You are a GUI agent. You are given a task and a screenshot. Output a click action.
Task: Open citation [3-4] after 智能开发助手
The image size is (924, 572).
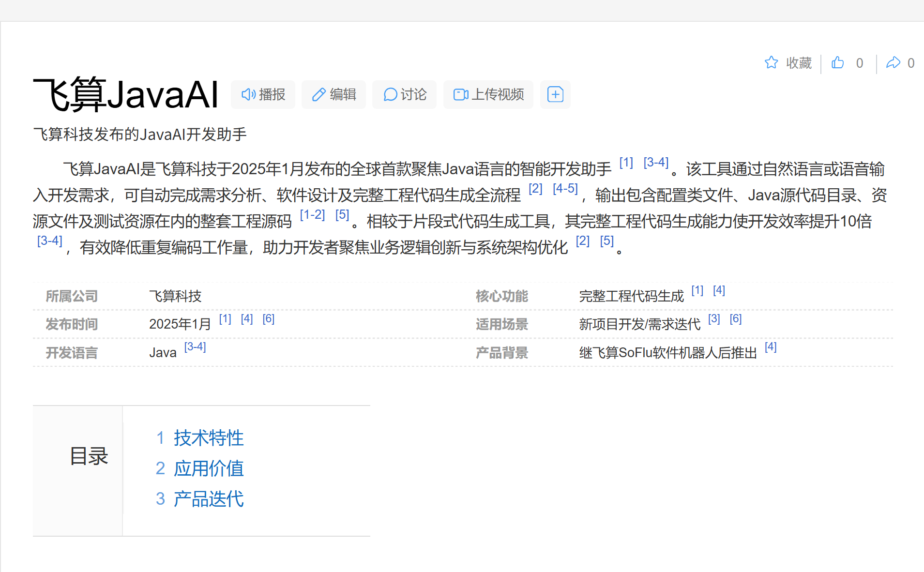[x=656, y=163]
